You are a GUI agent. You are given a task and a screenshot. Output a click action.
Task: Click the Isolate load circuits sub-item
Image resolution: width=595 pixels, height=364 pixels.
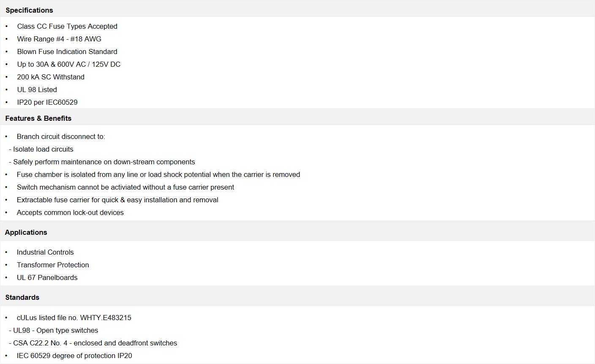41,149
